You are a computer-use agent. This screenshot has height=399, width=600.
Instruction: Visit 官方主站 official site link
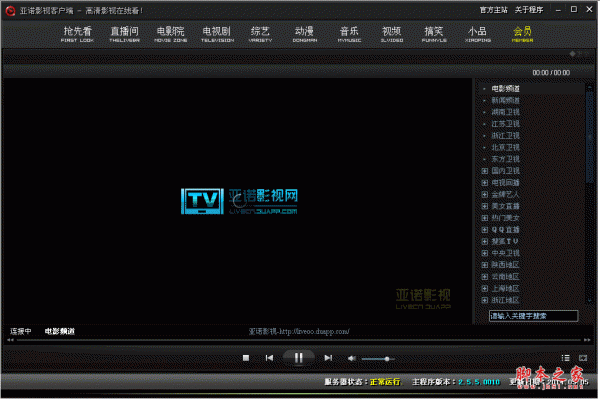pyautogui.click(x=494, y=10)
